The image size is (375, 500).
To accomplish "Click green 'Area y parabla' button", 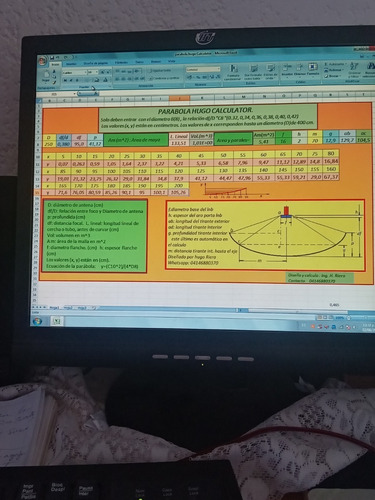I will [233, 140].
